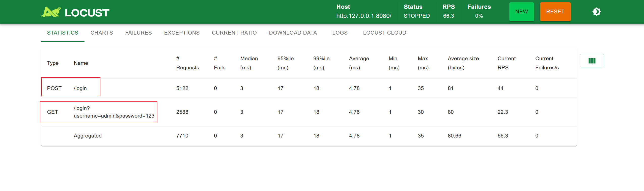Open the column selector icon
This screenshot has height=191, width=644.
[592, 61]
